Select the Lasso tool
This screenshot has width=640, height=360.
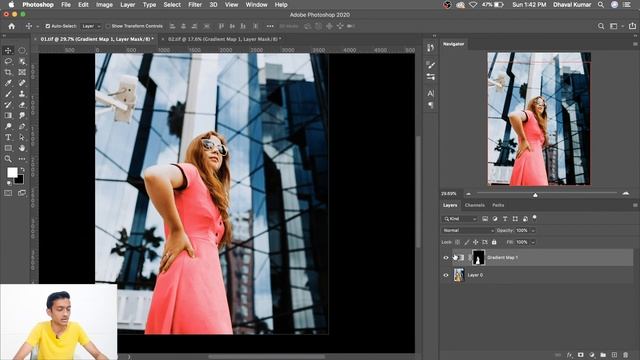point(8,61)
